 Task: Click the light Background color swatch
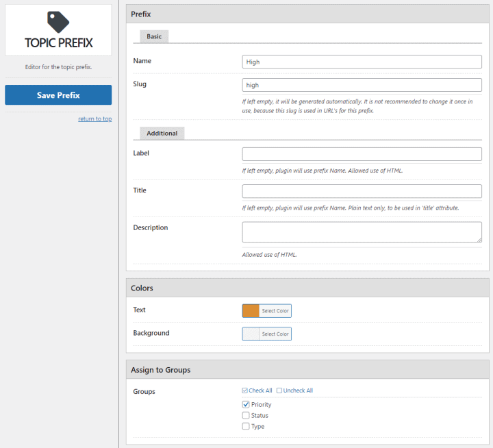251,334
